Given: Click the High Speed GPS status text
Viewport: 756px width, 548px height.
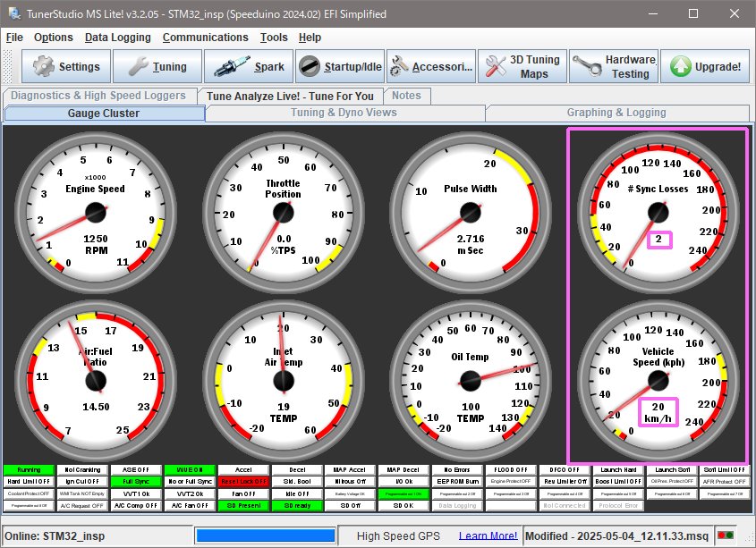Looking at the screenshot, I should (398, 536).
